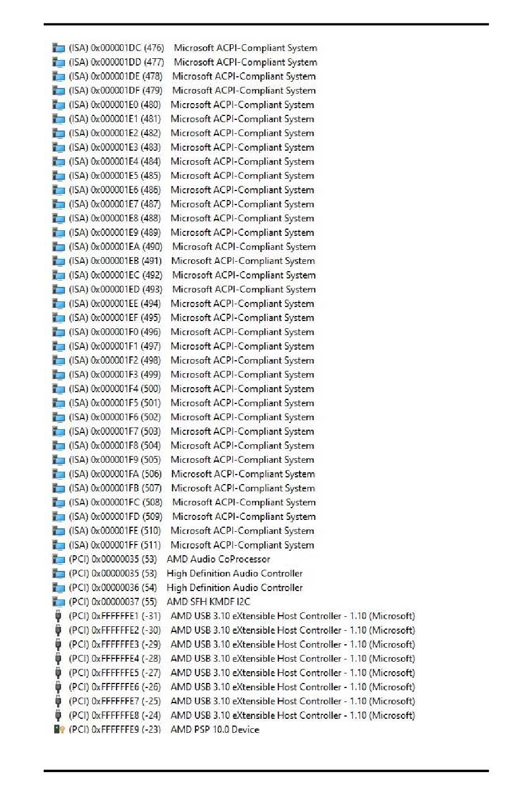Select the ISA 0x000001E0 (480) resource entry

[x=183, y=105]
